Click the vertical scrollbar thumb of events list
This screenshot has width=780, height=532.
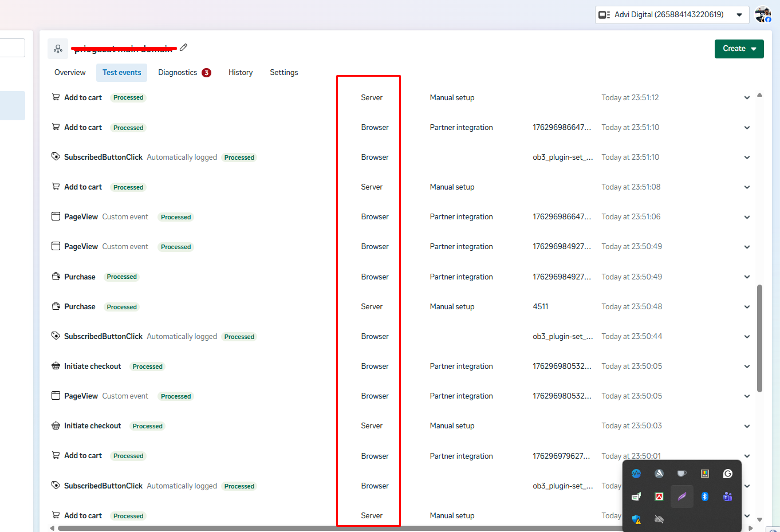(759, 338)
